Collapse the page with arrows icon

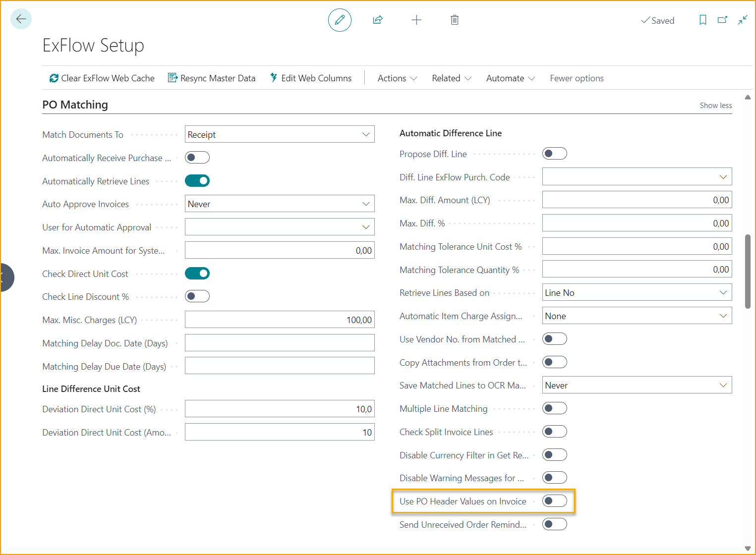tap(743, 20)
